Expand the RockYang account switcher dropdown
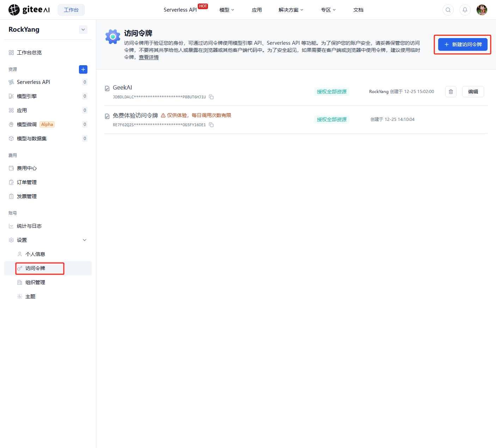 (83, 30)
